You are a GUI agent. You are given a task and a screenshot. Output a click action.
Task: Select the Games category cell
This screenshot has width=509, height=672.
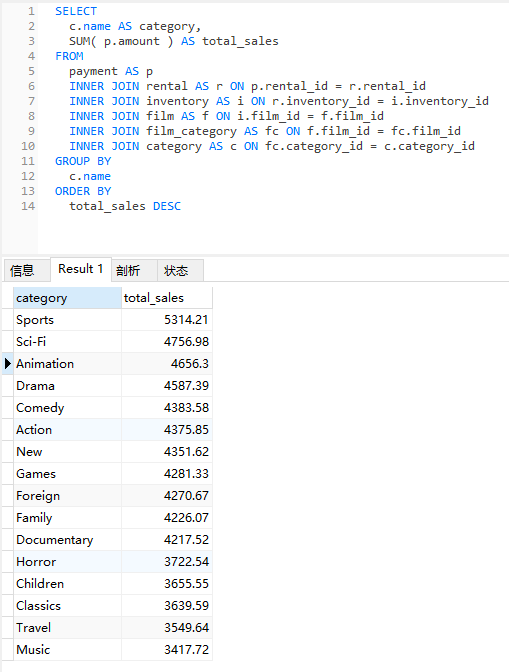pyautogui.click(x=67, y=474)
